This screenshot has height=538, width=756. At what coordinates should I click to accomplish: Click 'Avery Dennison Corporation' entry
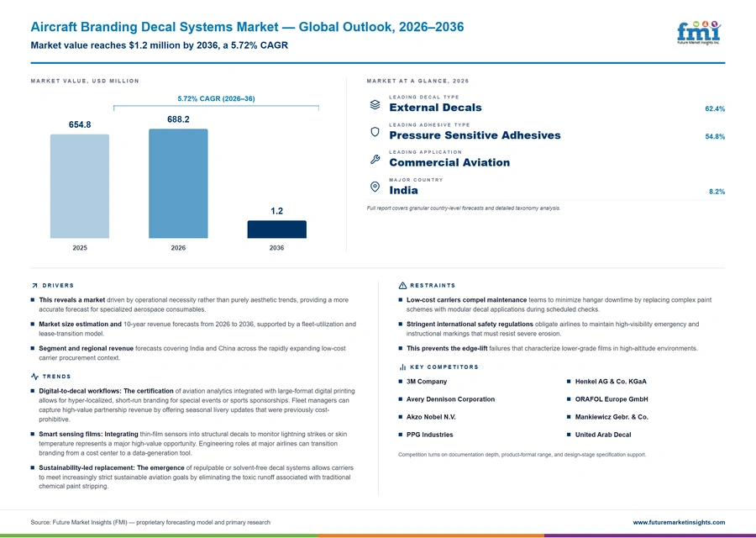click(450, 399)
